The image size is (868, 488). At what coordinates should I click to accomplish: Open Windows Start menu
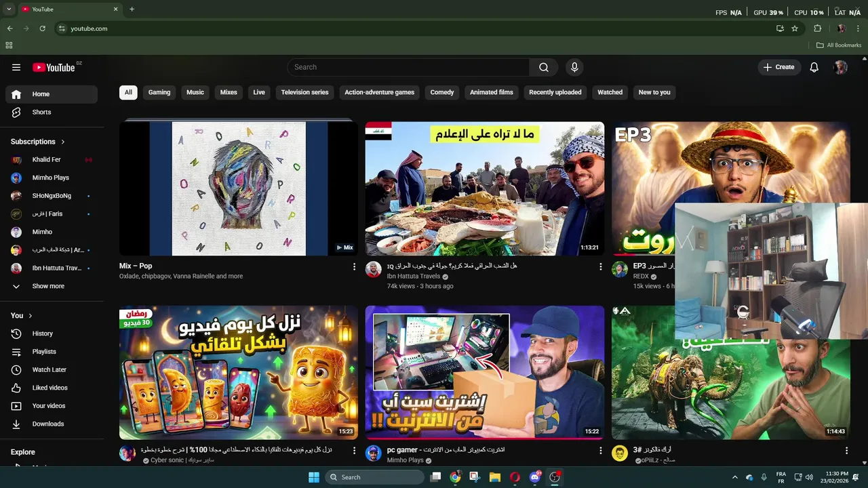tap(314, 477)
